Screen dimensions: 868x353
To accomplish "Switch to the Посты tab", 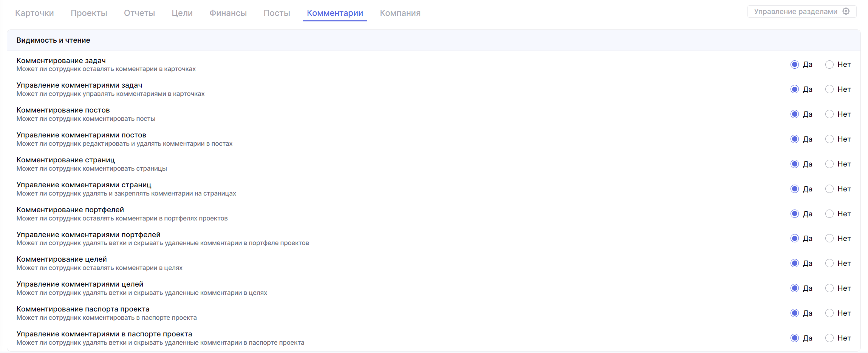I will [x=277, y=13].
